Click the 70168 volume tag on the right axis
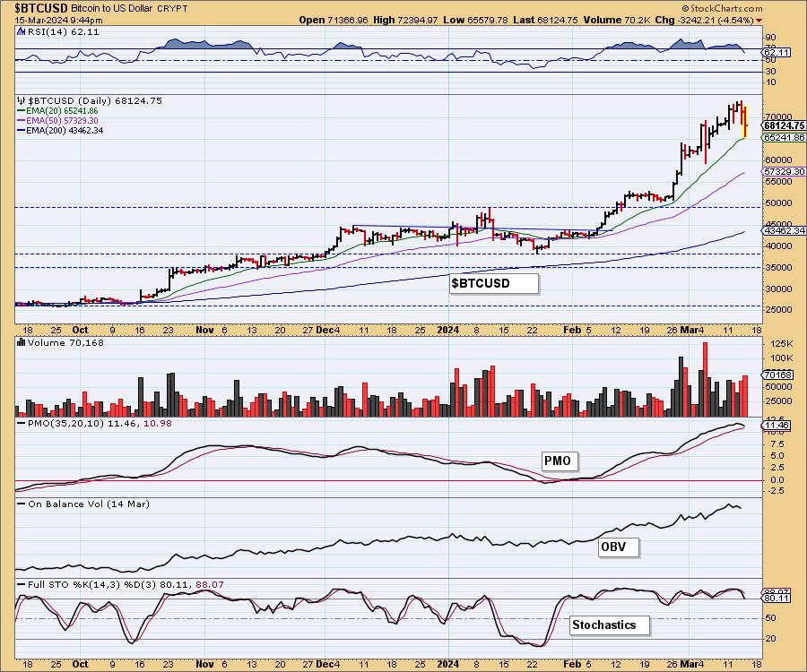 [x=777, y=375]
